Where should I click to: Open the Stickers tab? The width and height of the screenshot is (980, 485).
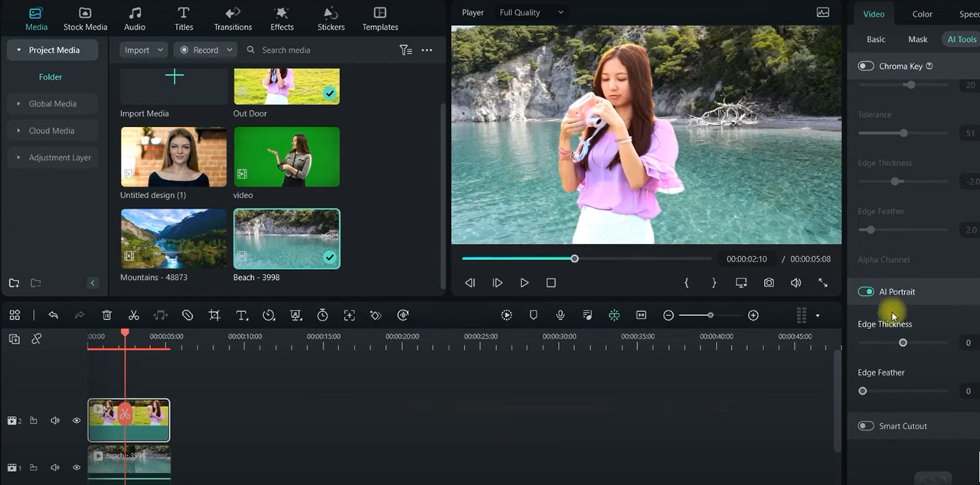point(331,19)
